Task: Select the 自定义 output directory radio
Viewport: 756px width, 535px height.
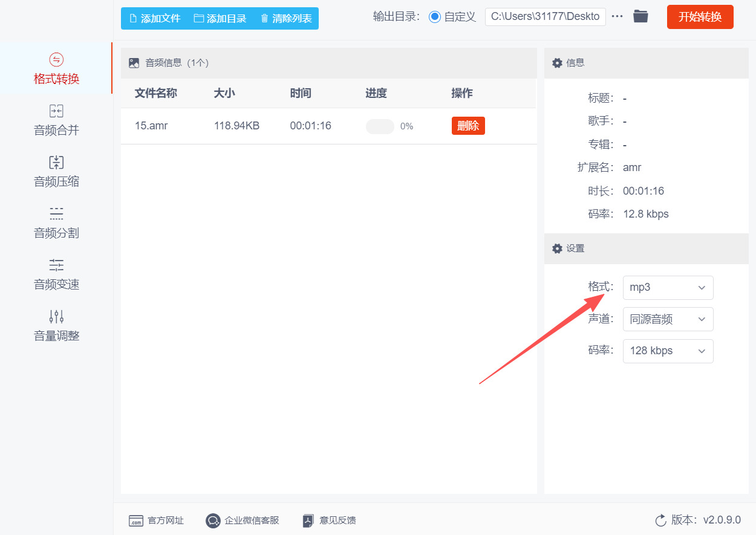Action: (434, 17)
